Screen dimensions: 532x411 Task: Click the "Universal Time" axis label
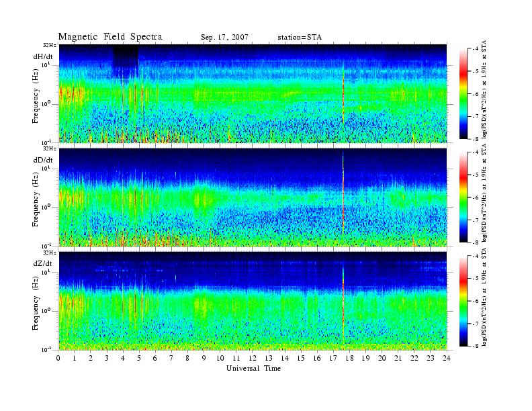pos(253,368)
